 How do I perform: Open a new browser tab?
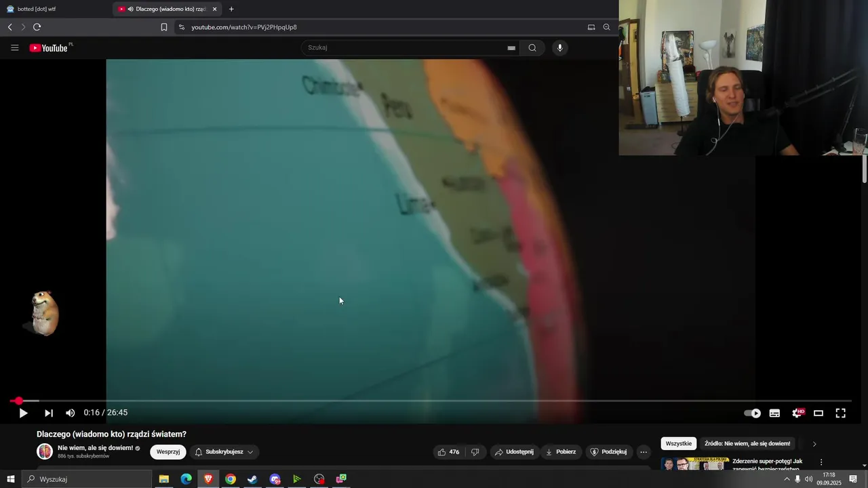click(231, 9)
